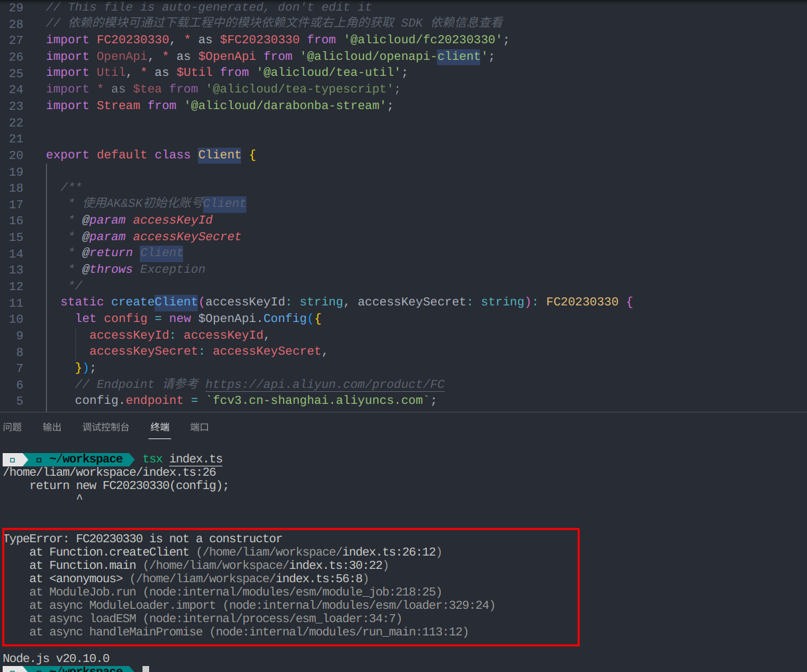The width and height of the screenshot is (807, 672).
Task: Click 'accessKeyId: accessKeyId,' property line
Action: (179, 335)
